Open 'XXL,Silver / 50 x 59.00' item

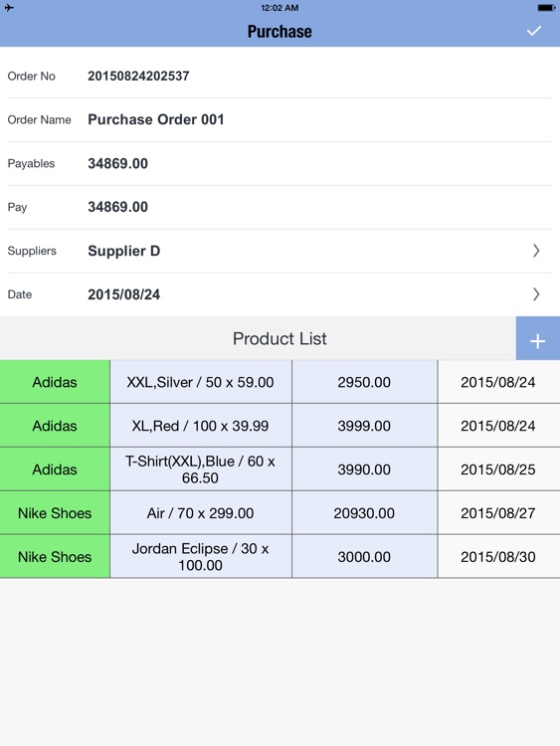coord(201,382)
